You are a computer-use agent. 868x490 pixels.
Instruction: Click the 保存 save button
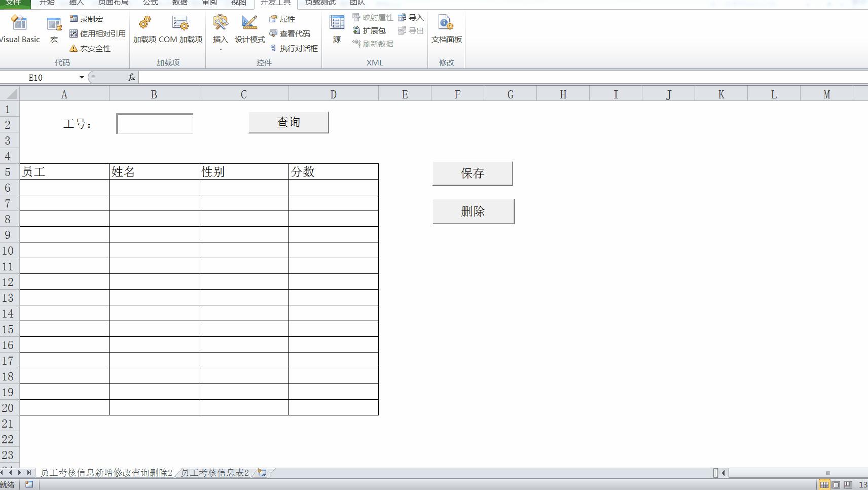[473, 173]
